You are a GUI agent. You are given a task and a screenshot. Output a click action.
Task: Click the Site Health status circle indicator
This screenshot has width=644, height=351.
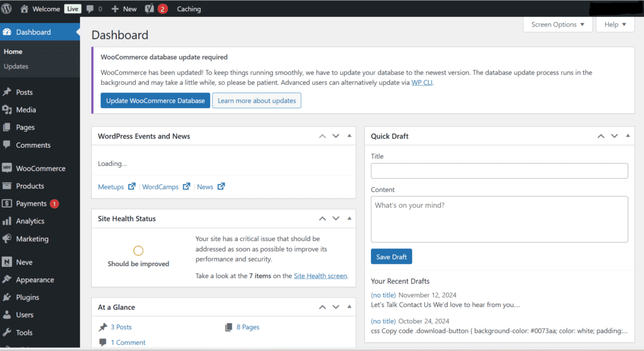pyautogui.click(x=138, y=250)
